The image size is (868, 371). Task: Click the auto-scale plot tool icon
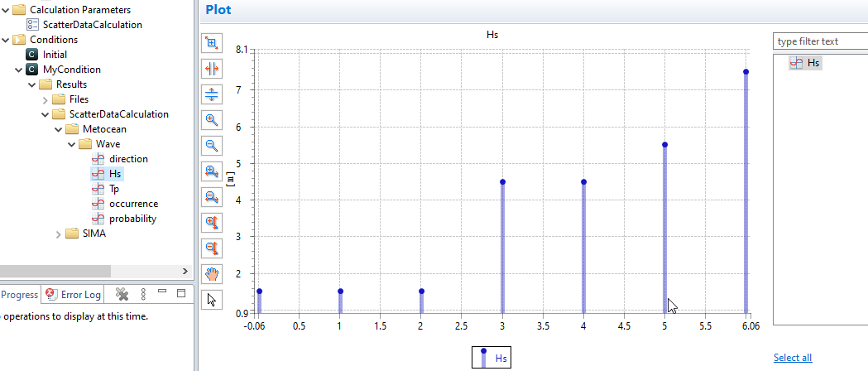213,42
